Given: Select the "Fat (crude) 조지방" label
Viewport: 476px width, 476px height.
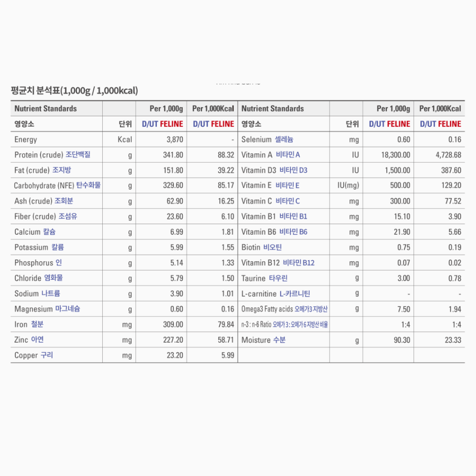Looking at the screenshot, I should [43, 170].
